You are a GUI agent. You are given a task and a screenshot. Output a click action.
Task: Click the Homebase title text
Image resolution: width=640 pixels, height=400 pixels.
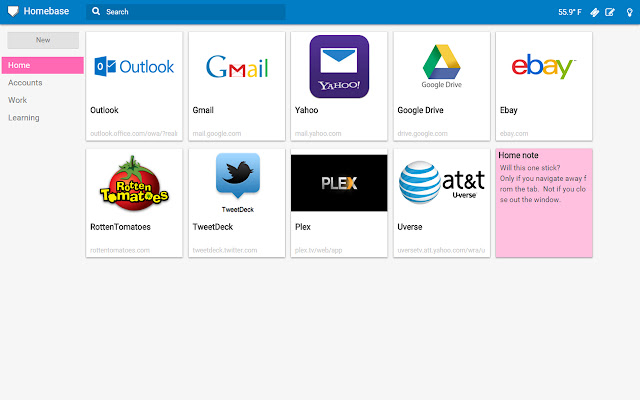click(46, 11)
